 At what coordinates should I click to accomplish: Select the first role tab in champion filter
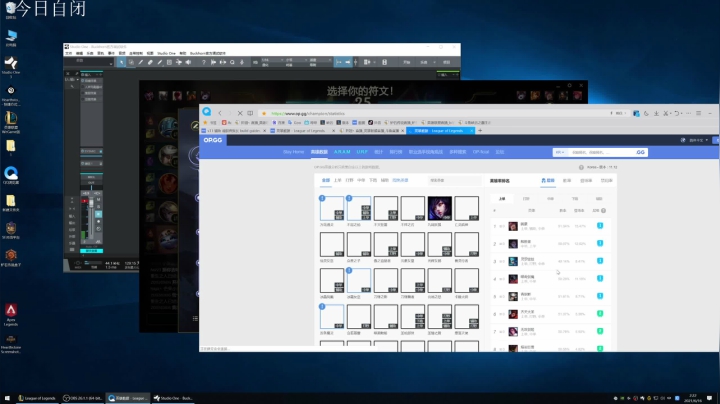click(x=326, y=180)
